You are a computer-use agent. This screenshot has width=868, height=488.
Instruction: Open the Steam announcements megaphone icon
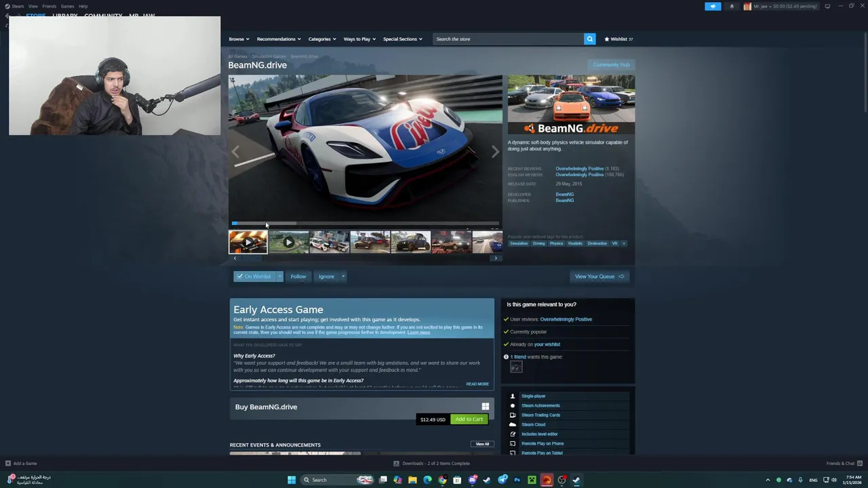coord(713,6)
